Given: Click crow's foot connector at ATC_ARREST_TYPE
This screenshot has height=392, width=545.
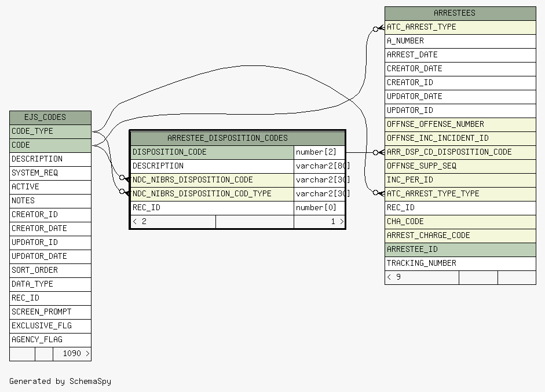Looking at the screenshot, I should click(379, 28).
